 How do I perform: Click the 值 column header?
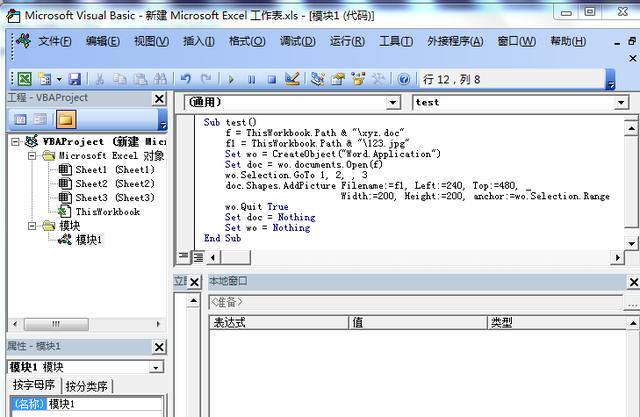(418, 323)
